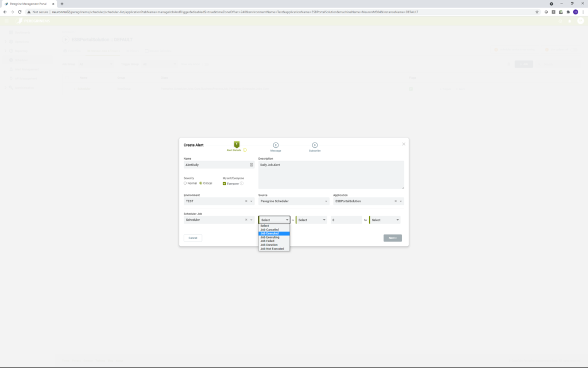The width and height of the screenshot is (588, 368).
Task: Open the notifications bell
Action: point(568,21)
